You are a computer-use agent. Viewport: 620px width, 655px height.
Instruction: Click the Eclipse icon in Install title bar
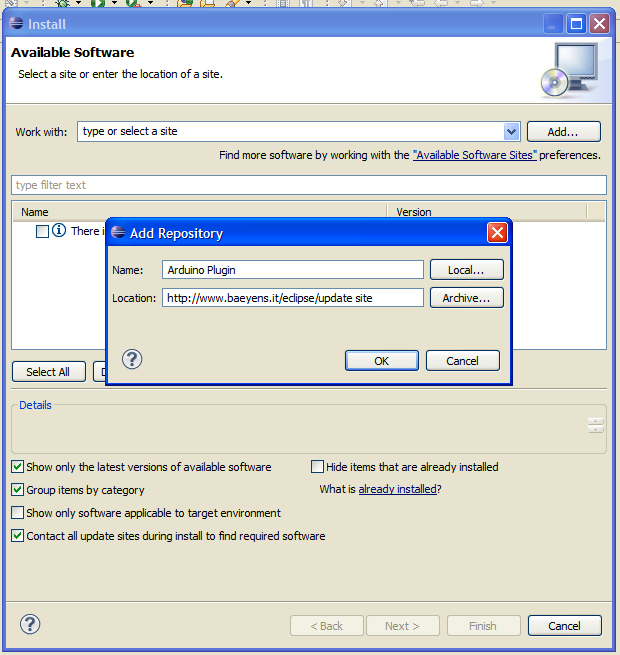pyautogui.click(x=17, y=23)
